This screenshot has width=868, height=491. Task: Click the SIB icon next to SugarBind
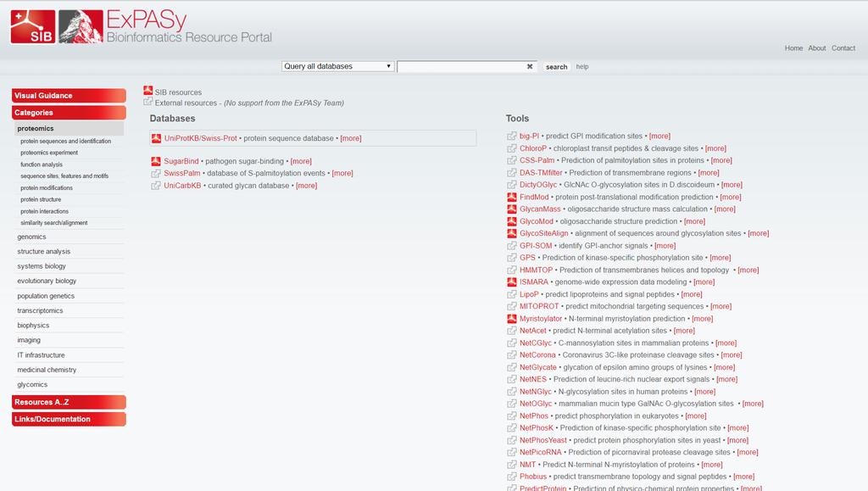pyautogui.click(x=156, y=161)
